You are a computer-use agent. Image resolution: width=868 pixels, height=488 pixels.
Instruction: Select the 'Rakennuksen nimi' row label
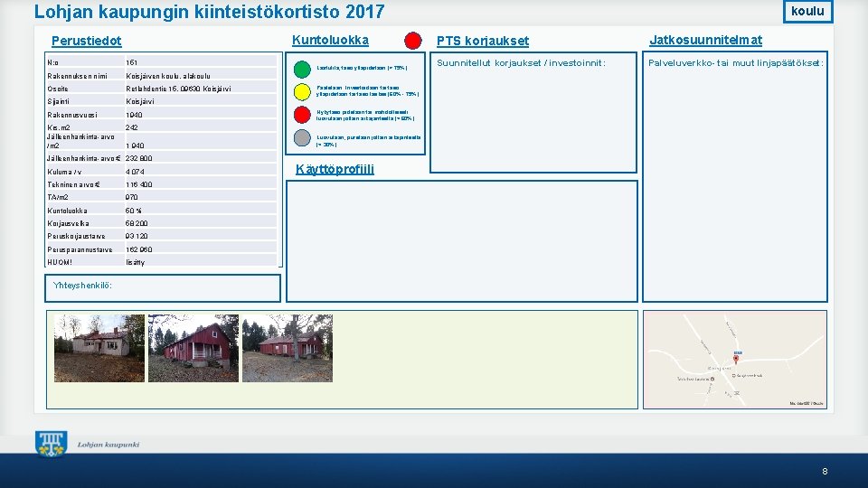coord(78,76)
